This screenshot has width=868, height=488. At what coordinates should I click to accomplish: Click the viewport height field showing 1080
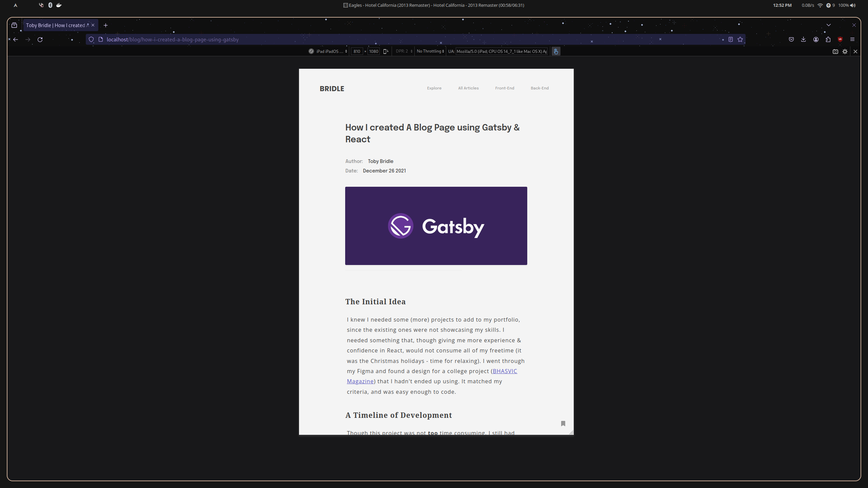tap(374, 52)
